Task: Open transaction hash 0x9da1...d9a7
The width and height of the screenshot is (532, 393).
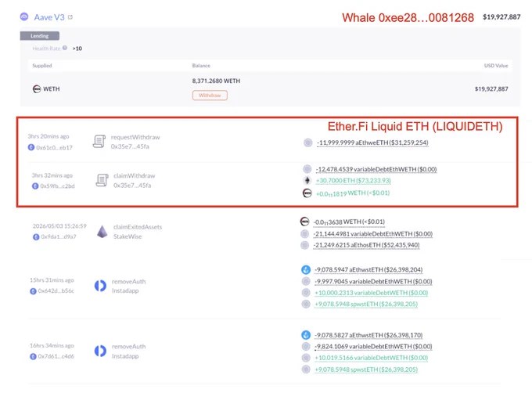Action: coord(59,236)
